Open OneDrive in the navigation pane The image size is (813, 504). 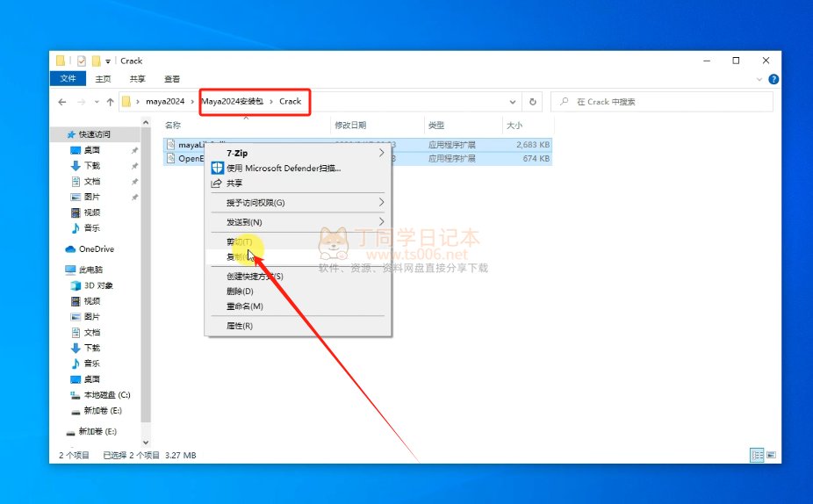96,248
